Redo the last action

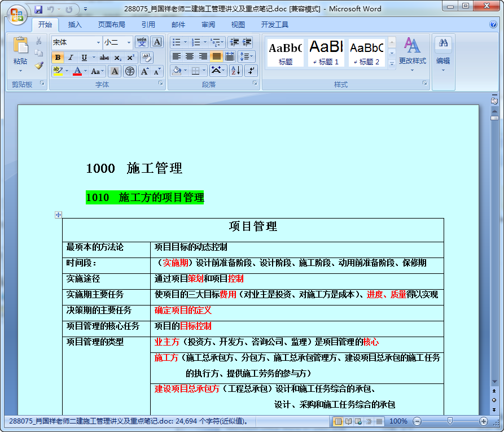pyautogui.click(x=69, y=10)
